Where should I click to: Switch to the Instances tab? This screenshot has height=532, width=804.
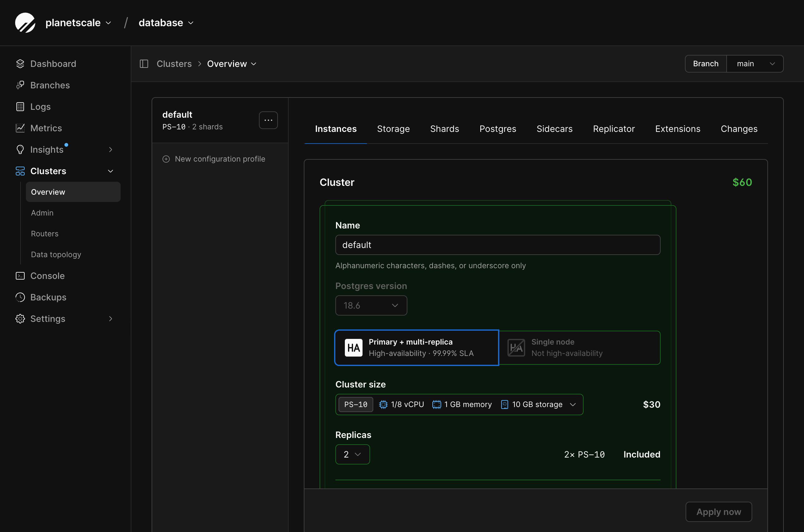click(335, 129)
